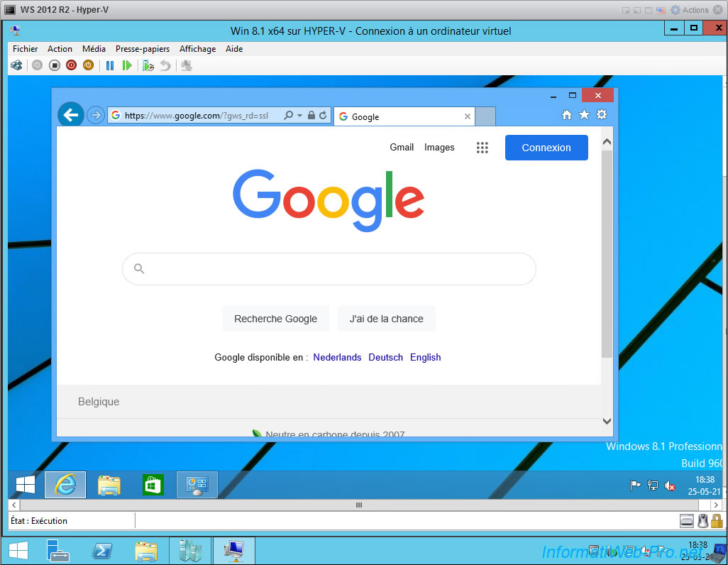Open a new IE tab
The width and height of the screenshot is (728, 565).
485,116
